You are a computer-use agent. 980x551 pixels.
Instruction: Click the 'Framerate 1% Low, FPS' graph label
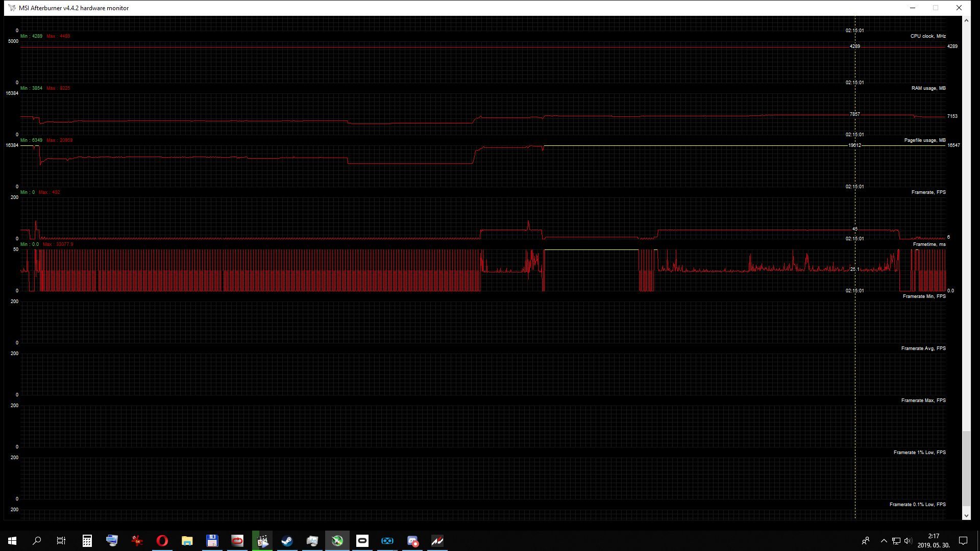(x=919, y=453)
